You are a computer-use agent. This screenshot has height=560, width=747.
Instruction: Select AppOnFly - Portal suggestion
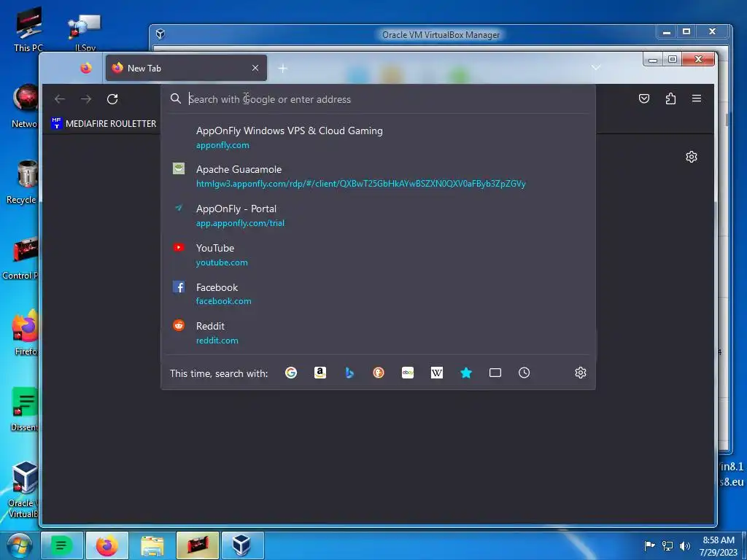pyautogui.click(x=379, y=215)
